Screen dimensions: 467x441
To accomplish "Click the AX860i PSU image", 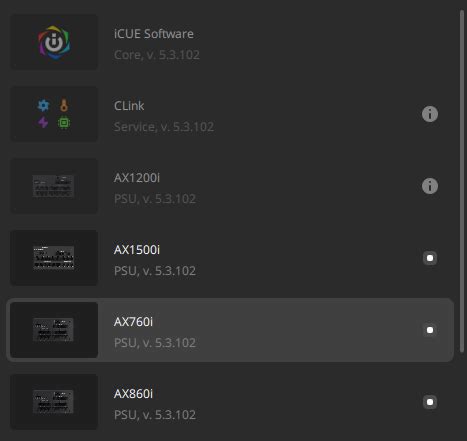I will pos(53,402).
